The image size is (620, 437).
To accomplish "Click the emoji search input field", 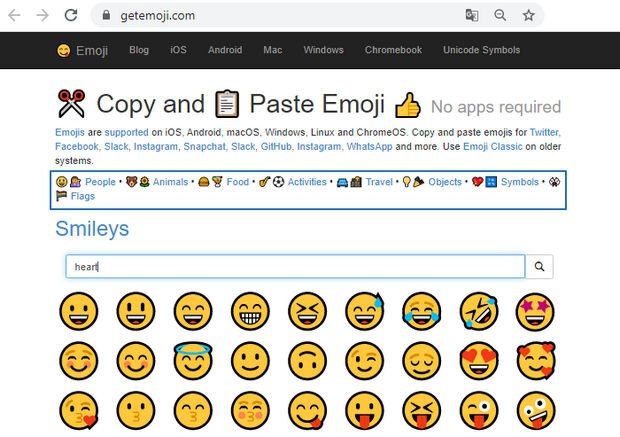I will click(x=295, y=267).
